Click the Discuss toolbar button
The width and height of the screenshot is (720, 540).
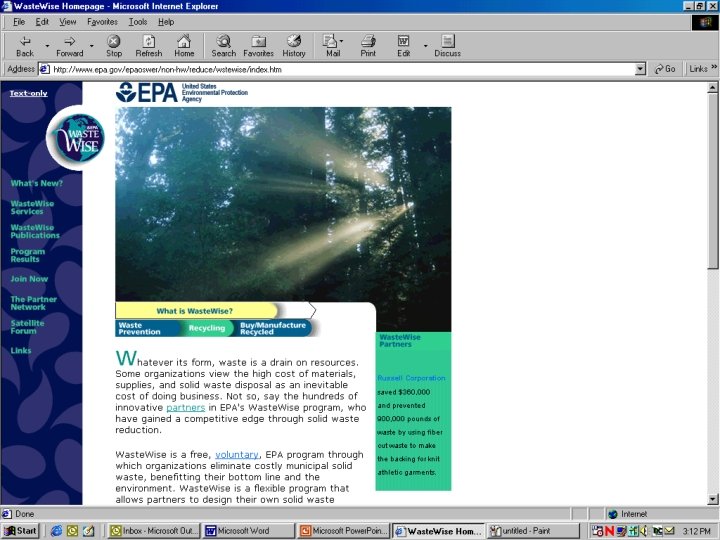(448, 46)
